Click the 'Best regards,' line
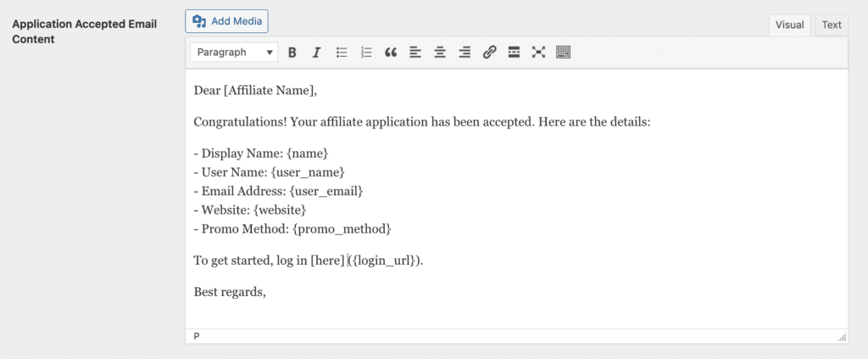This screenshot has width=868, height=359. (230, 292)
